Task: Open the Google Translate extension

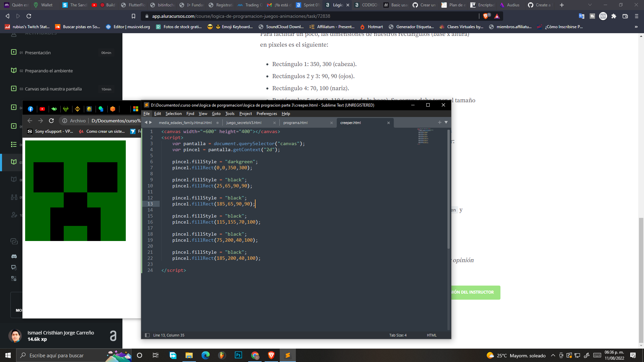Action: (x=581, y=16)
